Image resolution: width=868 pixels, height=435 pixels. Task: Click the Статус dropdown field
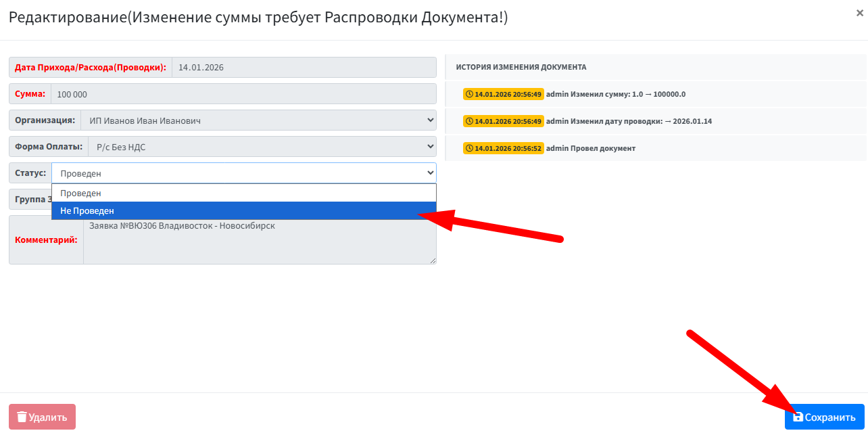pyautogui.click(x=243, y=173)
